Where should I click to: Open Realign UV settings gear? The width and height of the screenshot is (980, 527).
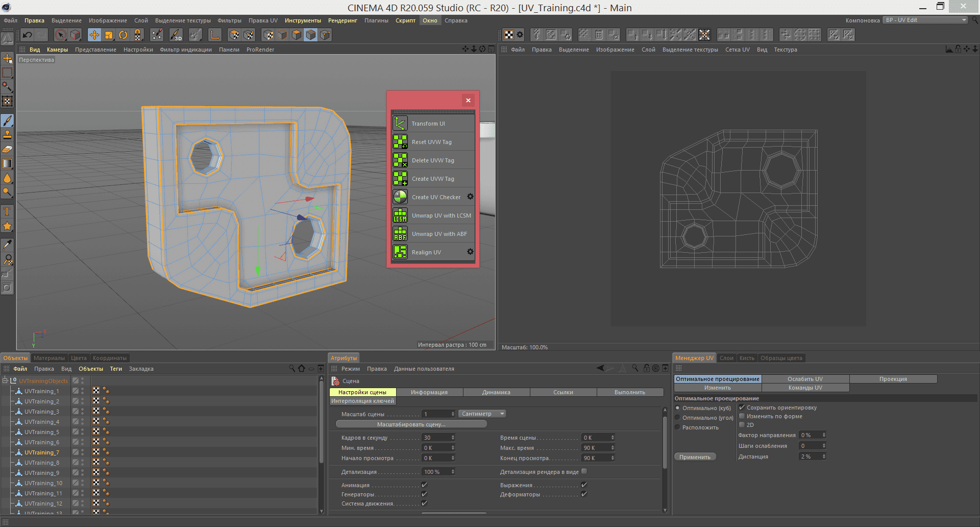coord(470,252)
